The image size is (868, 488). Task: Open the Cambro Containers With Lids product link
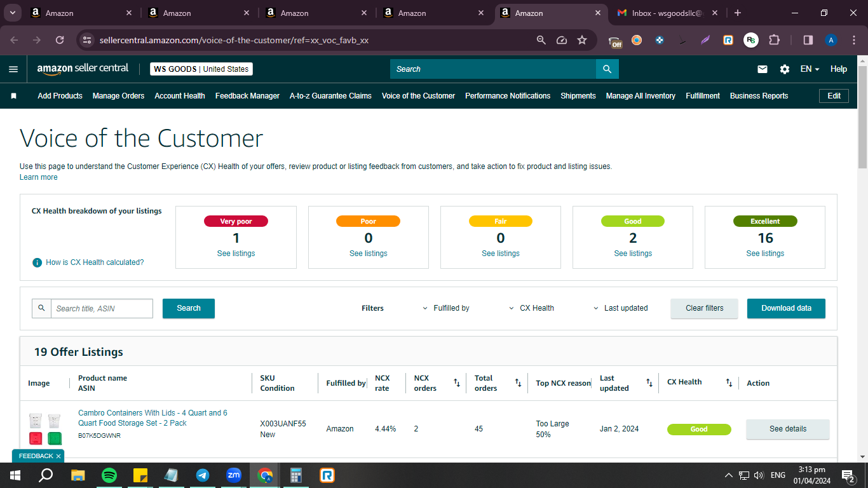153,418
